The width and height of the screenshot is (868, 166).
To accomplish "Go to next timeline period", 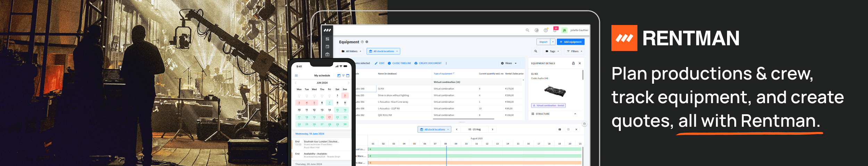I will coord(492,129).
